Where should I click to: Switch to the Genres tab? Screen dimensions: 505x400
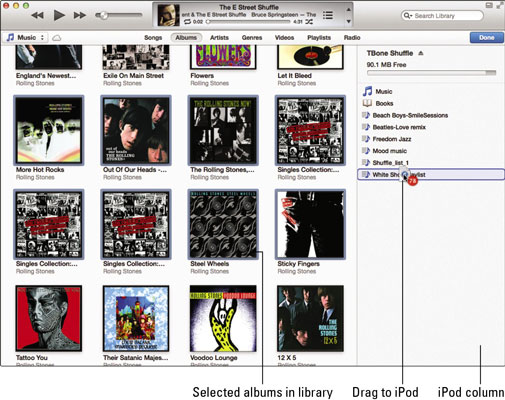tap(252, 38)
